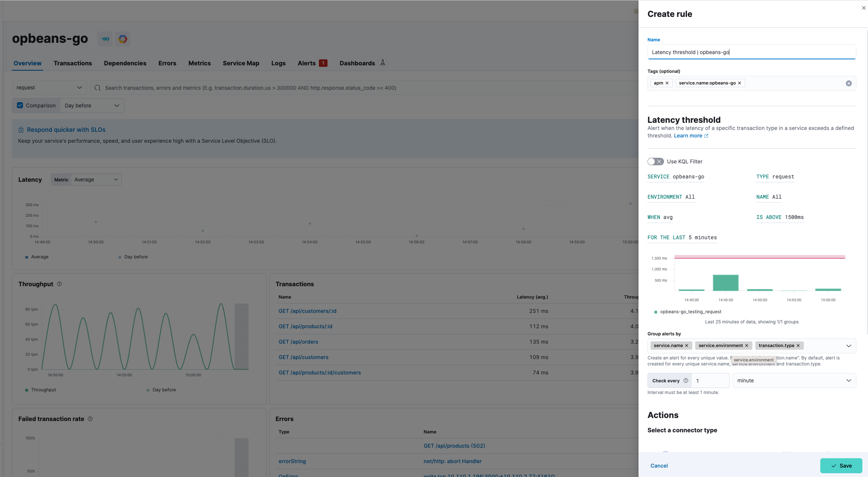Viewport: 868px width, 477px height.
Task: Uncheck the Comparison checkbox
Action: point(20,106)
